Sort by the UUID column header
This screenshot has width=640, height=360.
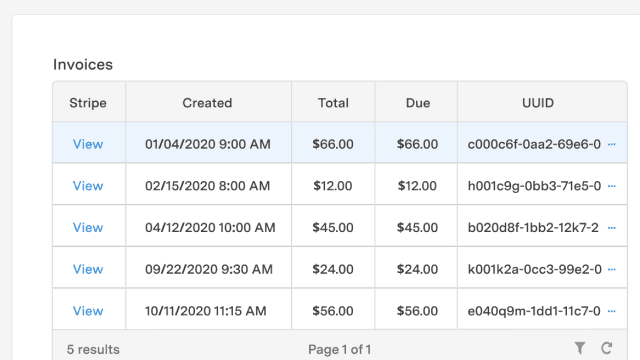coord(542,102)
